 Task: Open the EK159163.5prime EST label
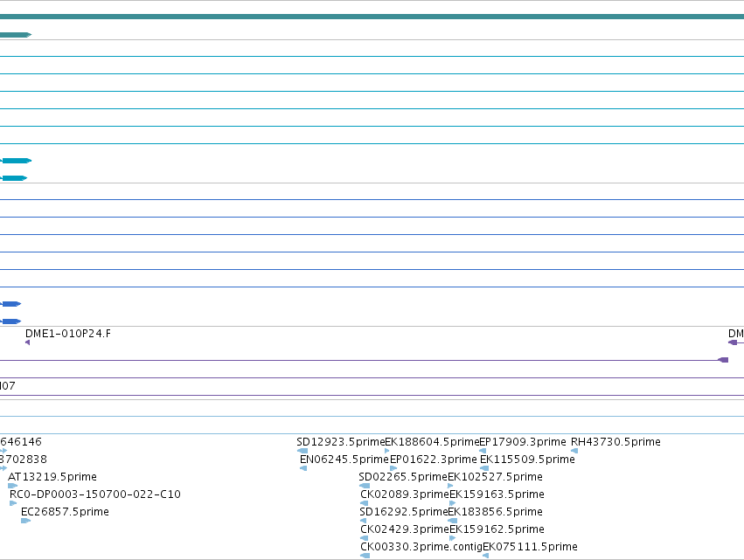tap(497, 494)
